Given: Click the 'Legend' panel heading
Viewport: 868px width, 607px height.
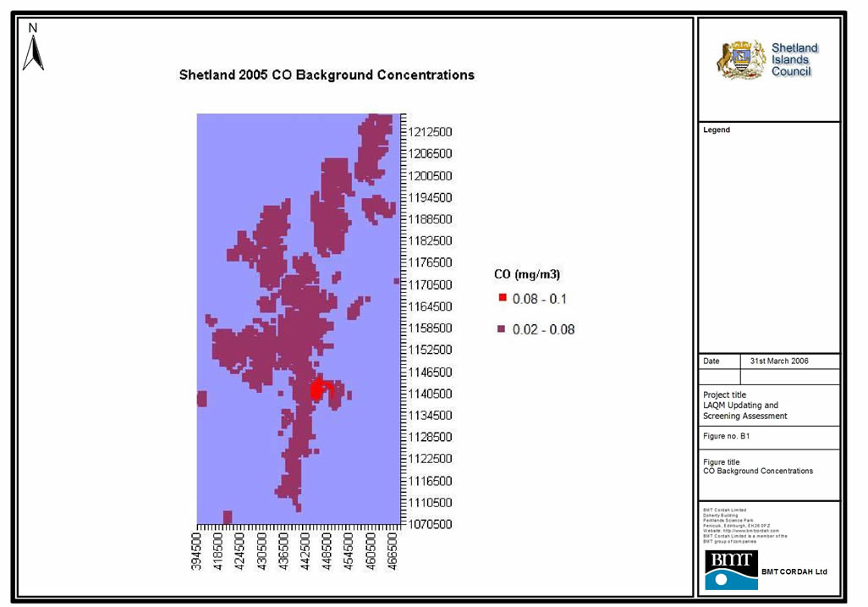Looking at the screenshot, I should point(717,130).
